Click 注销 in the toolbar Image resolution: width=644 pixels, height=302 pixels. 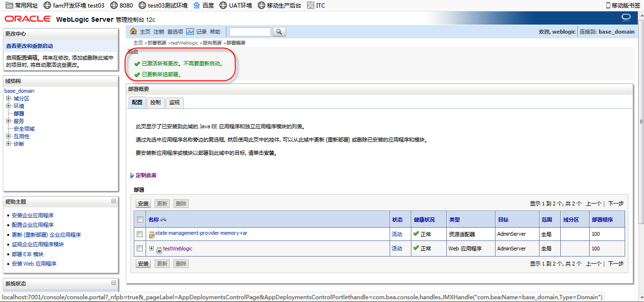pyautogui.click(x=159, y=32)
